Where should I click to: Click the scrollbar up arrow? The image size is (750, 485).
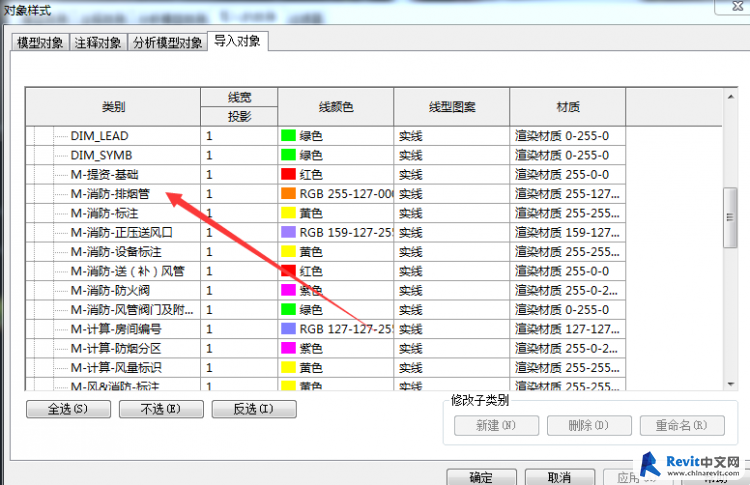[x=730, y=97]
